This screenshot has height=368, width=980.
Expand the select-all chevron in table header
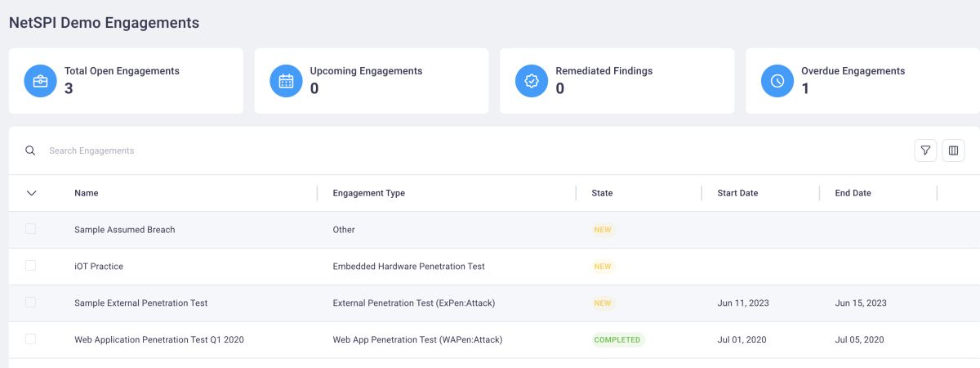(32, 193)
